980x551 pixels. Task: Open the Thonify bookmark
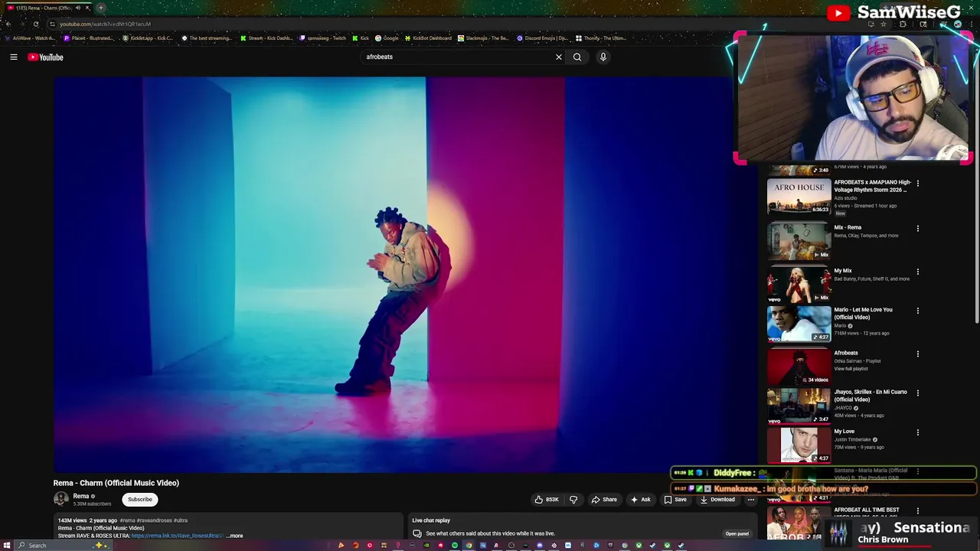600,38
